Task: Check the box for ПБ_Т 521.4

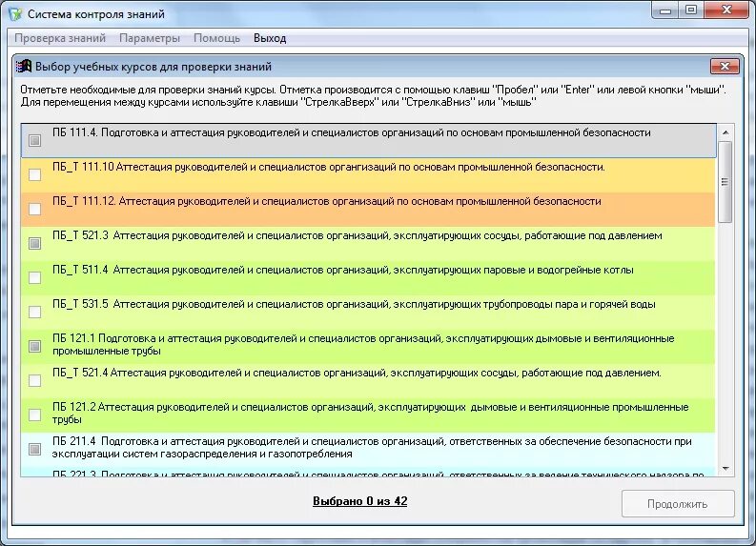Action: 34,381
